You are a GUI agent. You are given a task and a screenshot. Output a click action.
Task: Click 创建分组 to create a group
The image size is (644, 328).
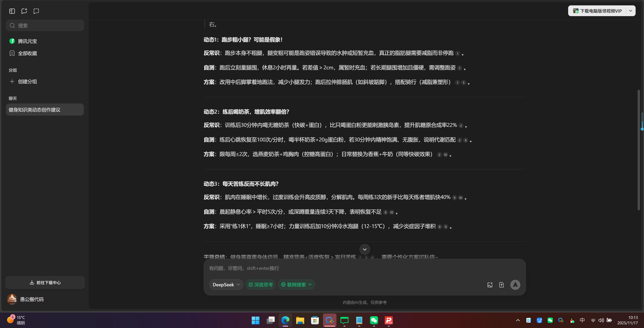tap(27, 81)
